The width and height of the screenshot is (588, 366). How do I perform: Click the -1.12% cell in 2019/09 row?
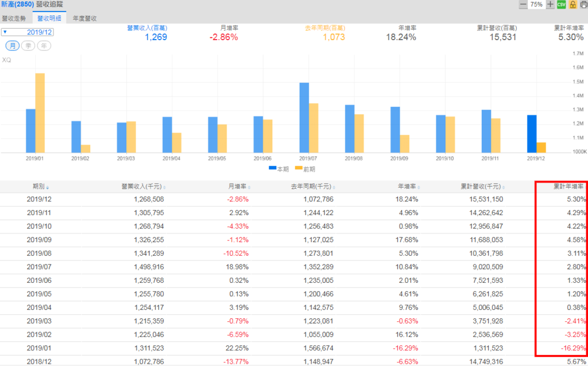[238, 240]
